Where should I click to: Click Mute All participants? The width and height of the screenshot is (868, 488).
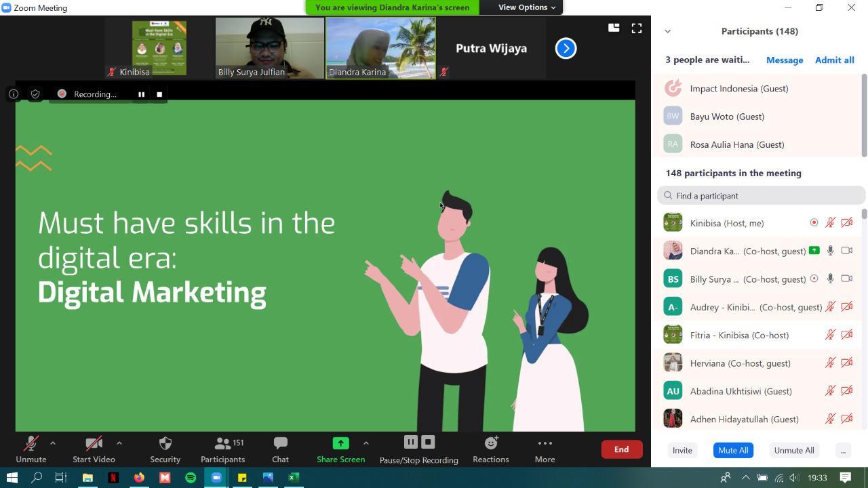pos(733,450)
